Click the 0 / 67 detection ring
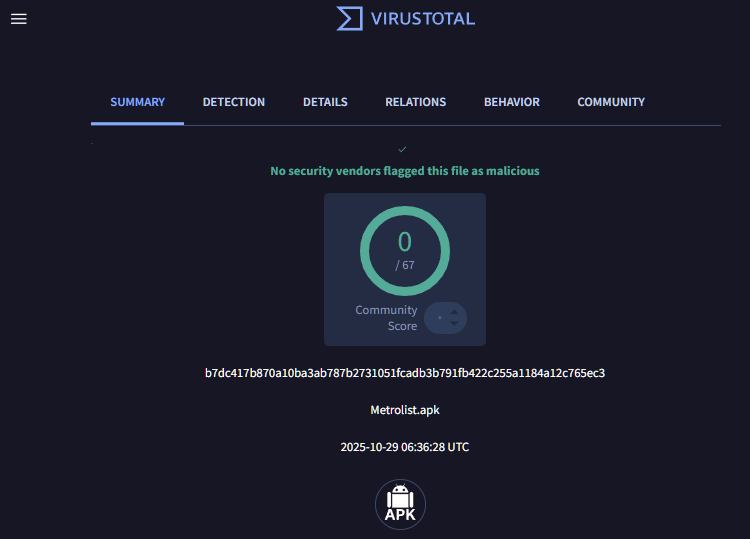 (x=405, y=250)
